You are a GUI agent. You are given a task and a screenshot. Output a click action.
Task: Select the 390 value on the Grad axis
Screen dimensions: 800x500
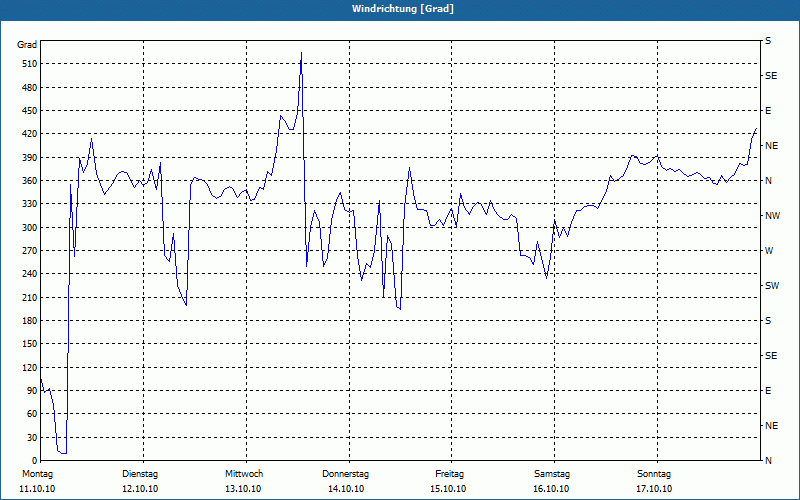(30, 158)
